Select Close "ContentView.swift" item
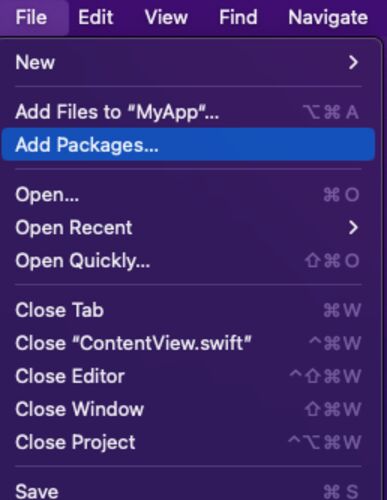The width and height of the screenshot is (387, 500). coord(188,343)
